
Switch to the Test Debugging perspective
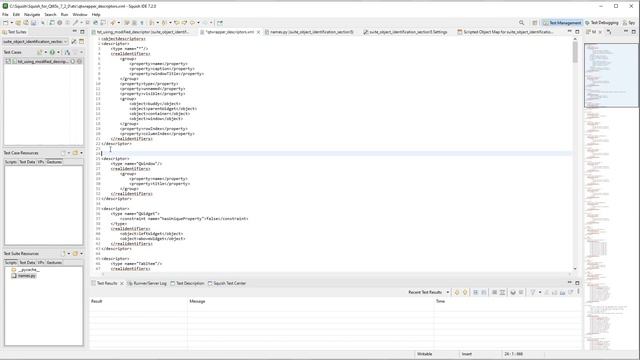click(x=602, y=23)
